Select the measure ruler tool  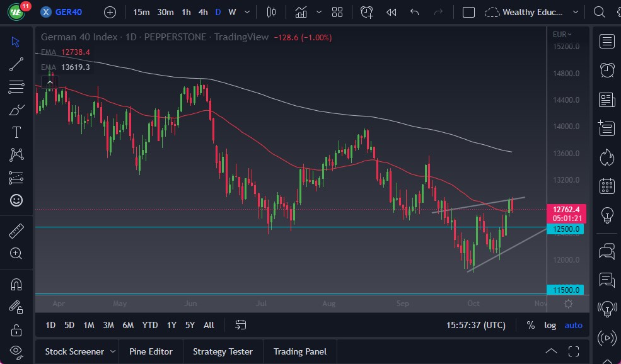click(x=16, y=230)
